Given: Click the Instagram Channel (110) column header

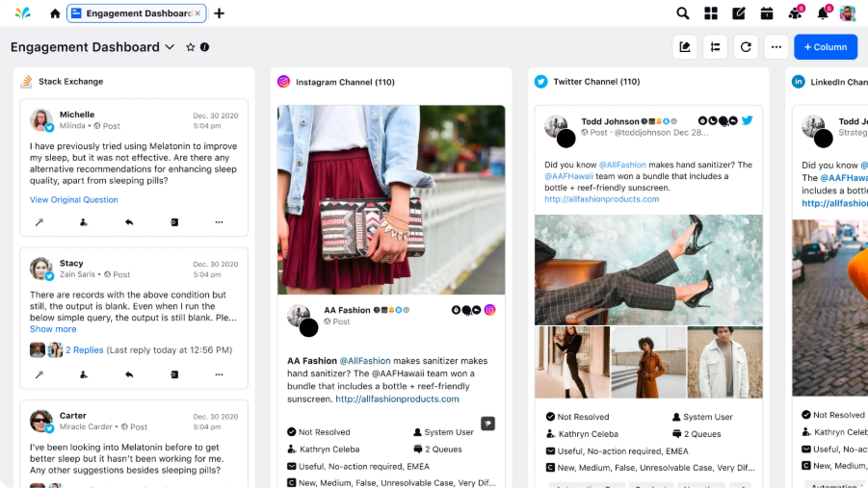Looking at the screenshot, I should coord(345,82).
